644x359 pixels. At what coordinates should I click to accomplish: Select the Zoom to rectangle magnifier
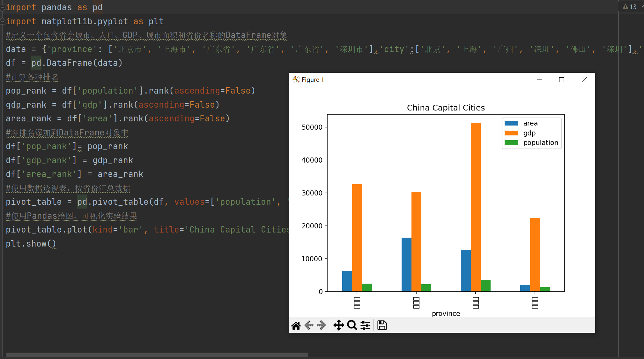(x=352, y=325)
